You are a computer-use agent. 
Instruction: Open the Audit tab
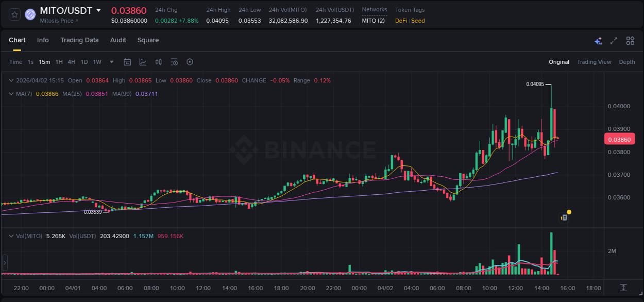tap(118, 40)
